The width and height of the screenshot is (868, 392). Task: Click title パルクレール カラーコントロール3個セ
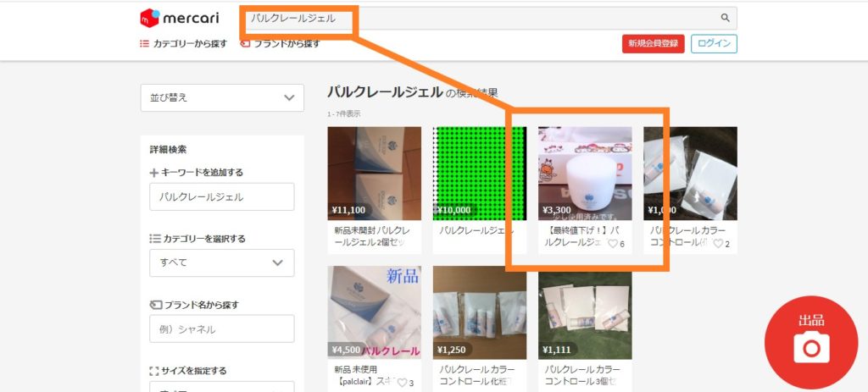(x=582, y=375)
